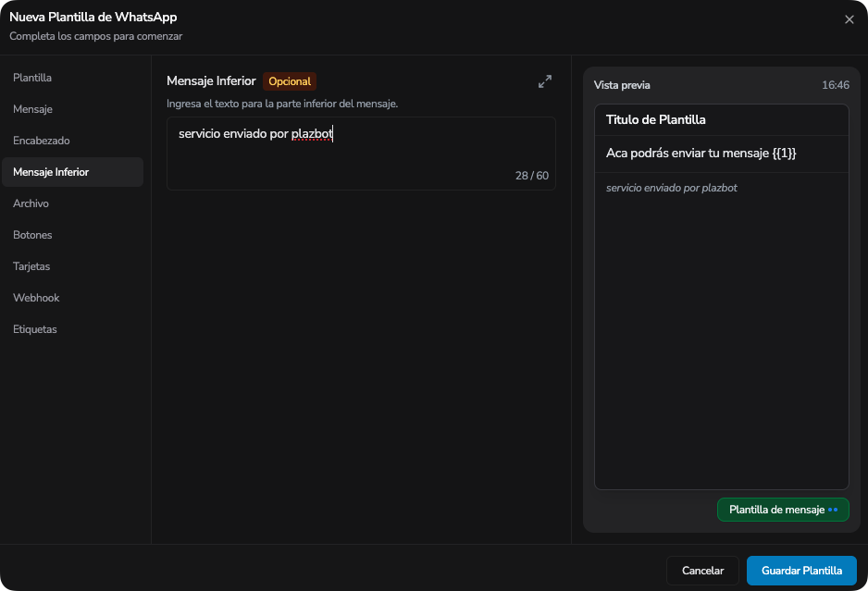Click preview body text with {{1}} variable

[701, 154]
